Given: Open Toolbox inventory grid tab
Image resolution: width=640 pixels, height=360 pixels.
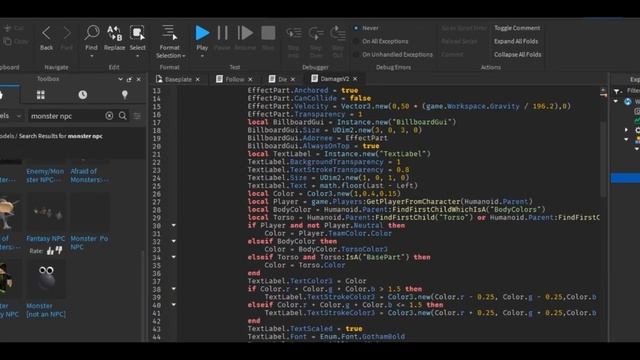Looking at the screenshot, I should coord(41,95).
